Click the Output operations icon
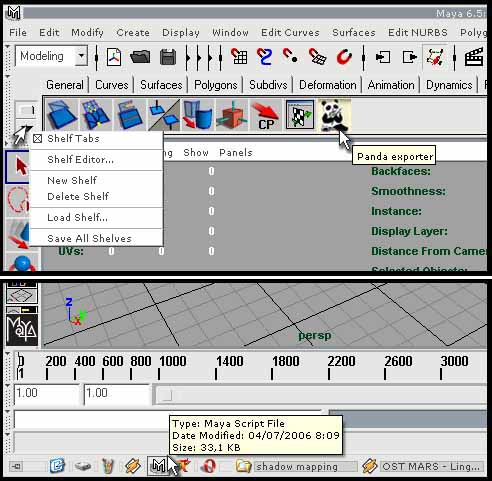This screenshot has width=492, height=481. [x=410, y=57]
